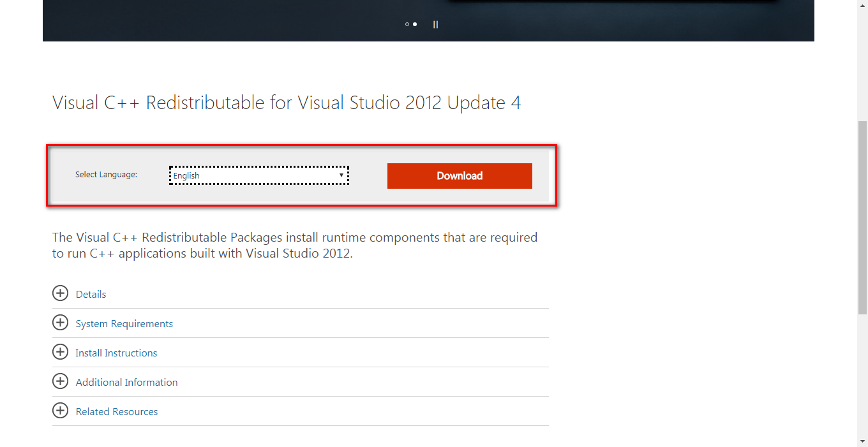This screenshot has height=447, width=868.
Task: Select the second carousel slide dot
Action: (x=415, y=24)
